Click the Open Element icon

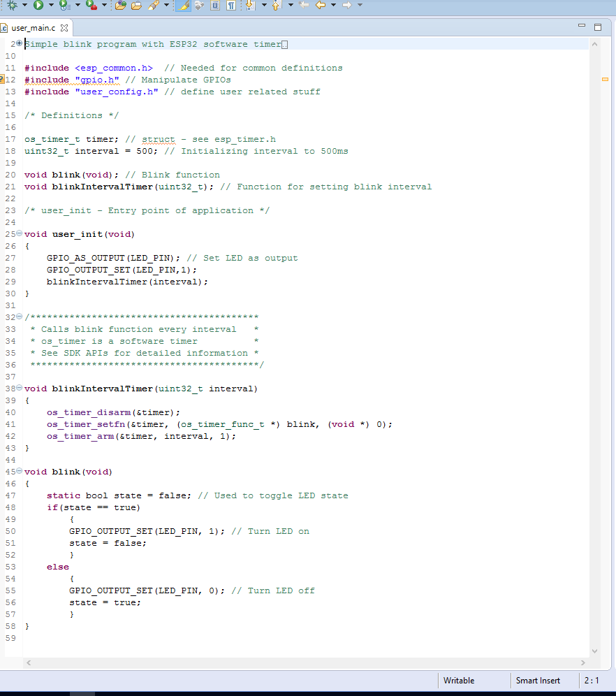(120, 6)
